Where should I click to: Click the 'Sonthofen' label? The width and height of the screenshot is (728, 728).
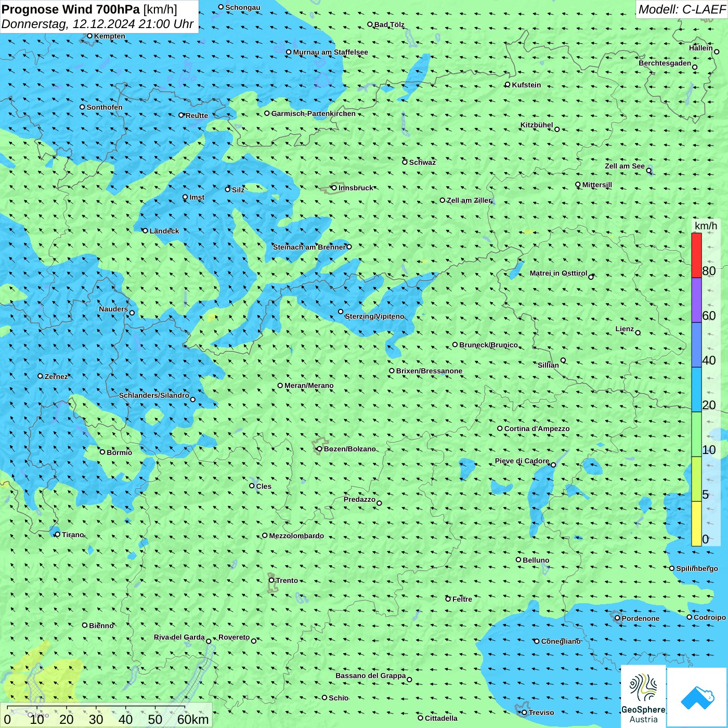105,108
